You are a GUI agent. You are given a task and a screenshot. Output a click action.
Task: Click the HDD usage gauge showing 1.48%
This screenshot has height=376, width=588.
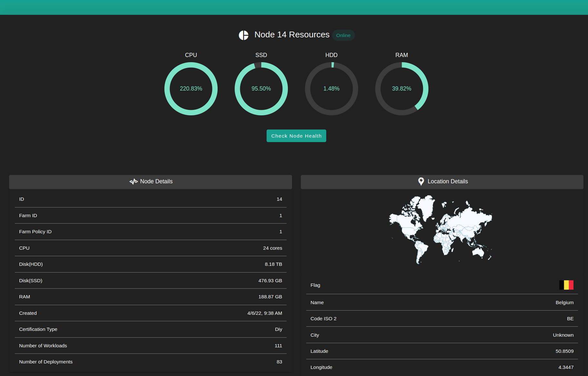(331, 89)
